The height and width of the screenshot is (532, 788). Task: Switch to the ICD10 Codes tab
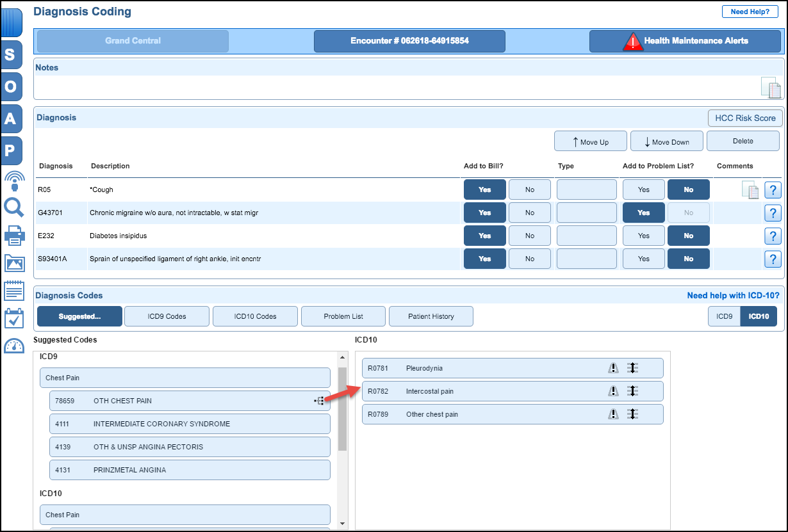point(255,316)
